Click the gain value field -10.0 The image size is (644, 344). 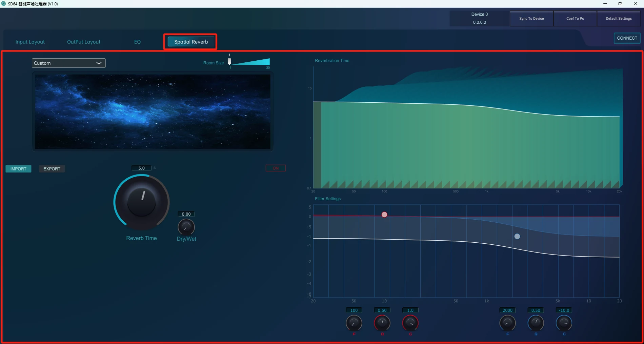[564, 310]
